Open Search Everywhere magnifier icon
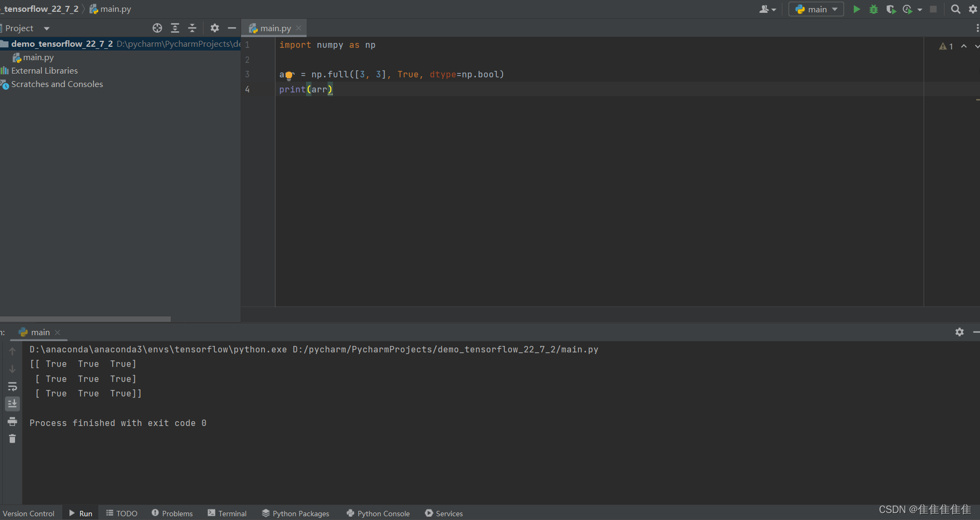 pyautogui.click(x=955, y=9)
